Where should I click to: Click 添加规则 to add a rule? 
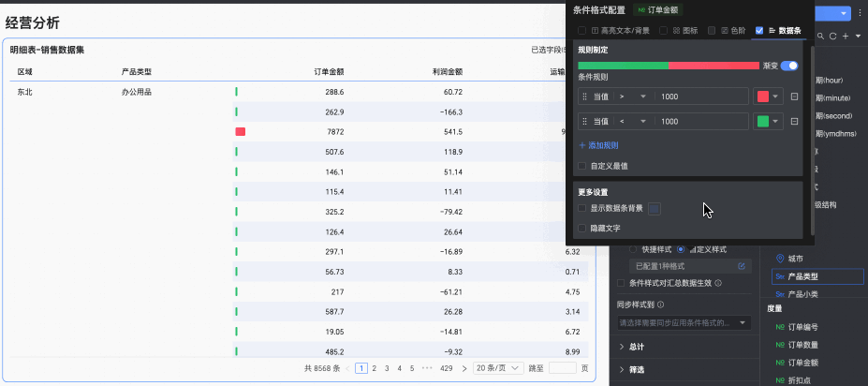pyautogui.click(x=598, y=145)
